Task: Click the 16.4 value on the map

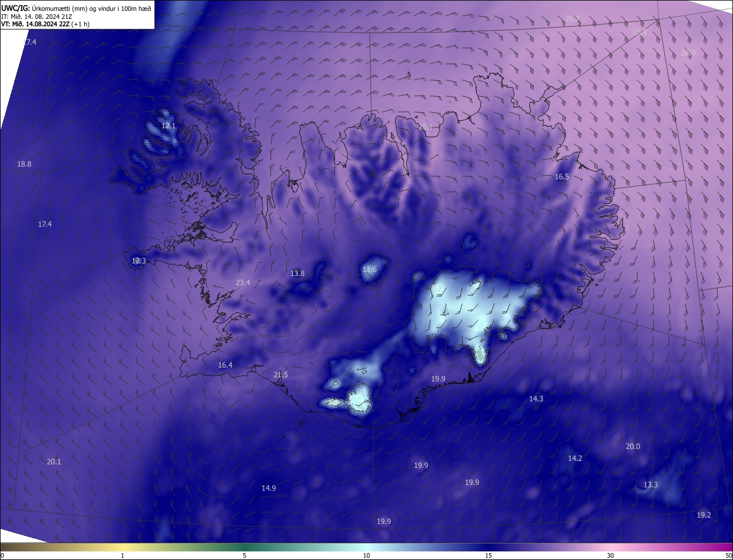Action: (225, 365)
